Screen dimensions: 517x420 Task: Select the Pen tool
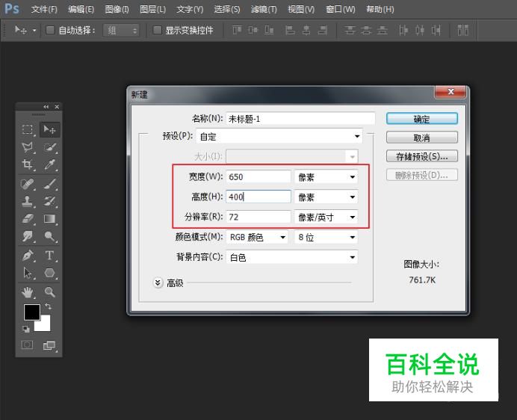click(28, 256)
